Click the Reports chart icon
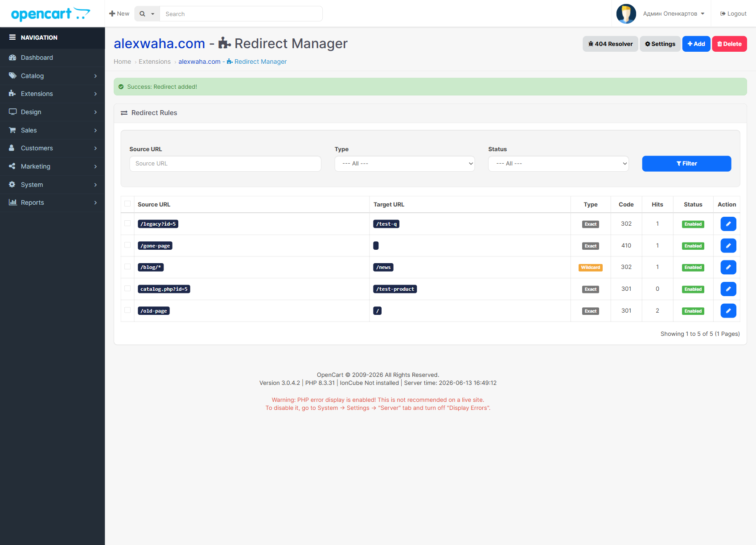Screen dimensions: 756x545 click(12, 202)
